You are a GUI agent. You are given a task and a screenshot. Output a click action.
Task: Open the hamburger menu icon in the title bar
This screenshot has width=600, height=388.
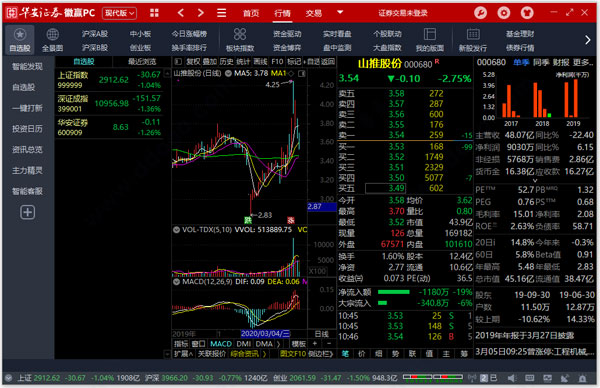(221, 13)
